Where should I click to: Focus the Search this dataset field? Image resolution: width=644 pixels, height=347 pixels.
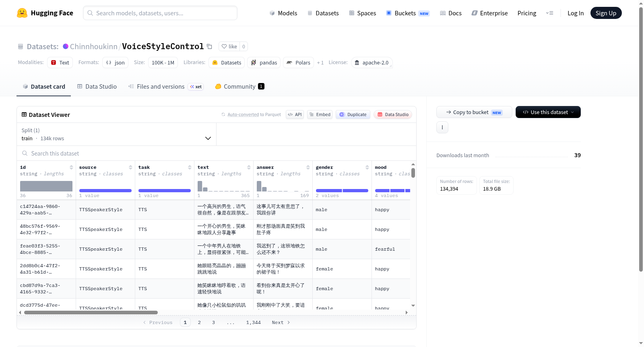(217, 154)
